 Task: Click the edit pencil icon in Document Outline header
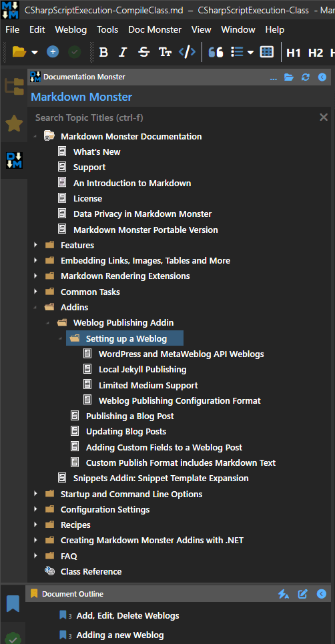(302, 594)
